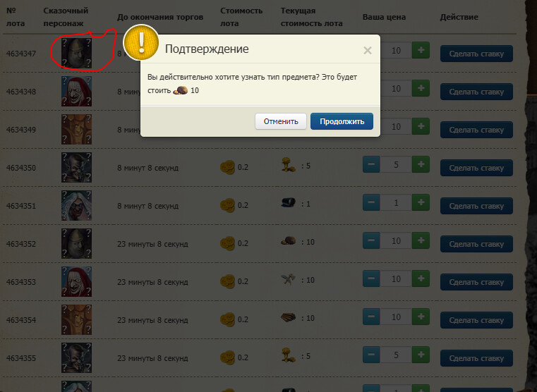Close the Подтверждение dialog with X
The height and width of the screenshot is (392, 537).
[368, 51]
